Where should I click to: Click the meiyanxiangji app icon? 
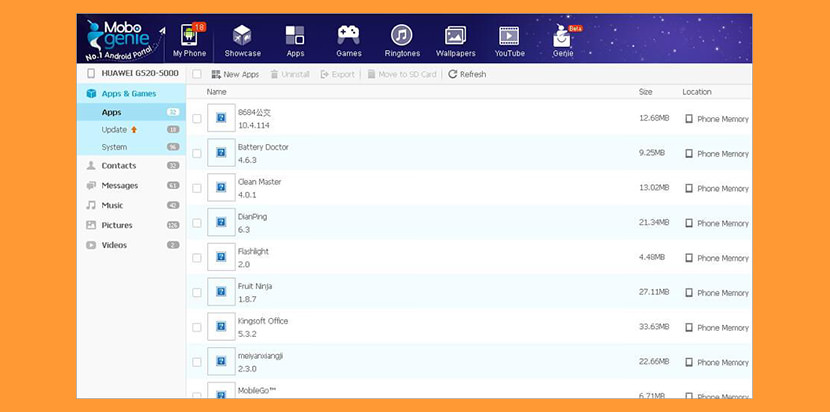(221, 361)
